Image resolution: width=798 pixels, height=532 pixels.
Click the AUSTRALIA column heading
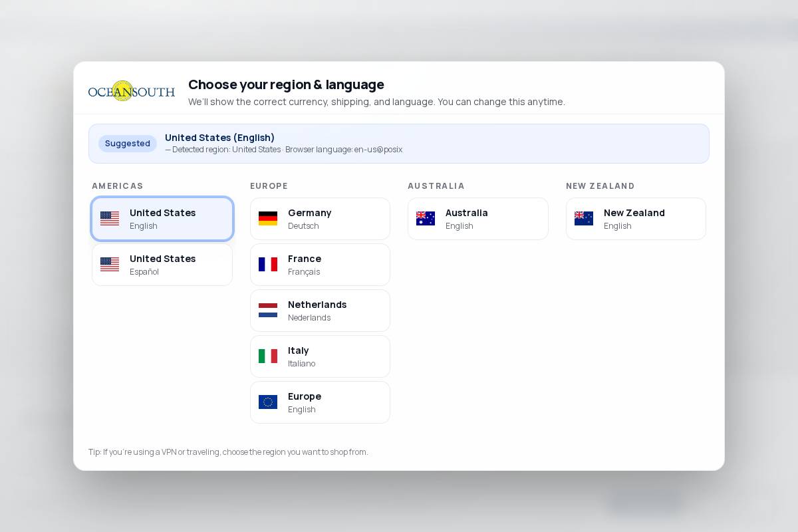(x=436, y=186)
